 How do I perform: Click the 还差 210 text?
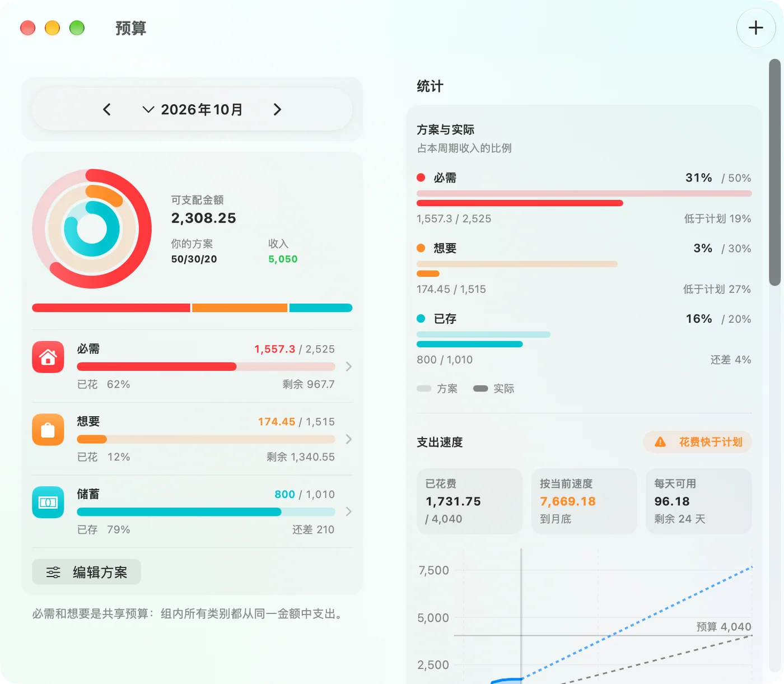coord(314,529)
